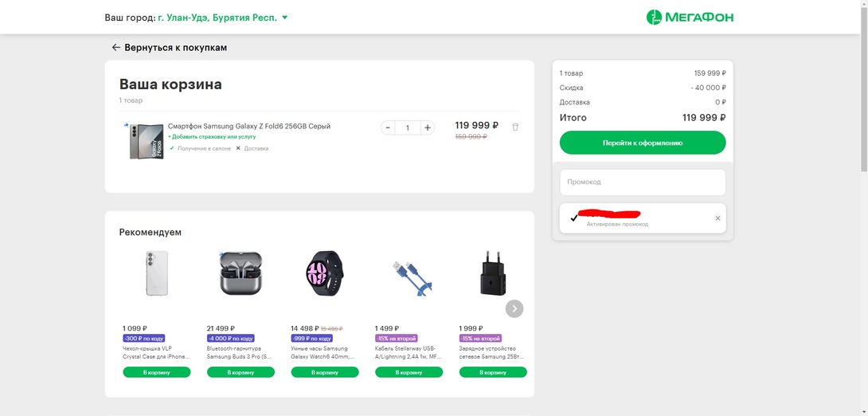Open Смартфон Samsung Galaxy Z Fold6 title link
The height and width of the screenshot is (416, 868).
(248, 126)
